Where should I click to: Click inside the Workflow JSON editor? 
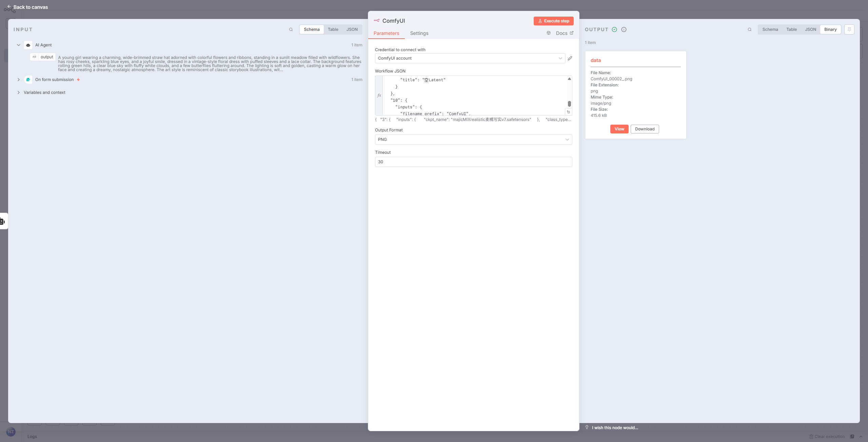click(475, 96)
